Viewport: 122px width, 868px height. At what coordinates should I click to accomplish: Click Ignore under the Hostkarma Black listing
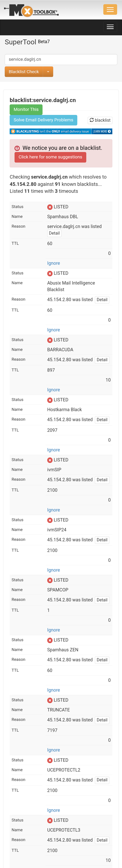pos(54,450)
